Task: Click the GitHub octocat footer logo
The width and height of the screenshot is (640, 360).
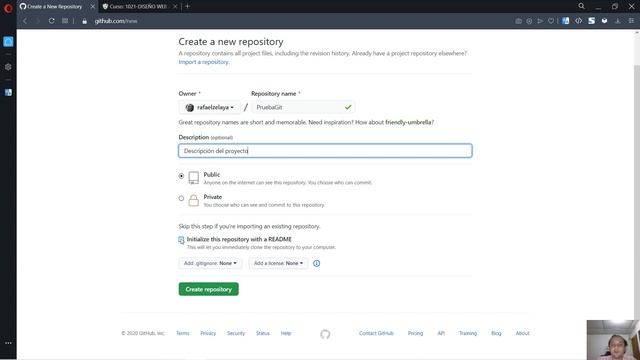Action: (x=325, y=334)
